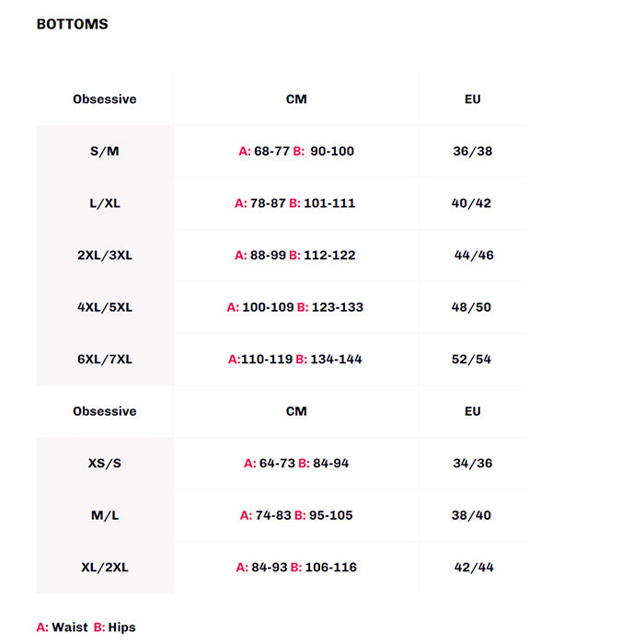Click the A: Waist legend text
The height and width of the screenshot is (644, 644).
tap(63, 627)
